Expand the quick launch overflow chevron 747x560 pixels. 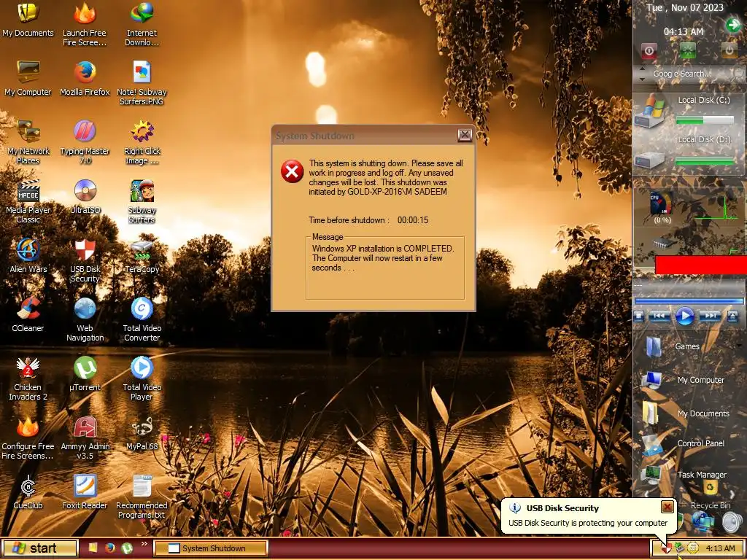point(144,544)
